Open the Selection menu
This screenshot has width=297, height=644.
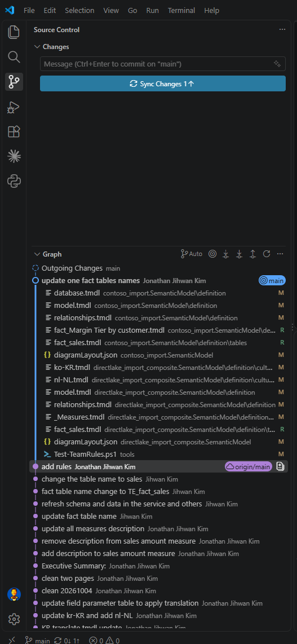pos(79,10)
